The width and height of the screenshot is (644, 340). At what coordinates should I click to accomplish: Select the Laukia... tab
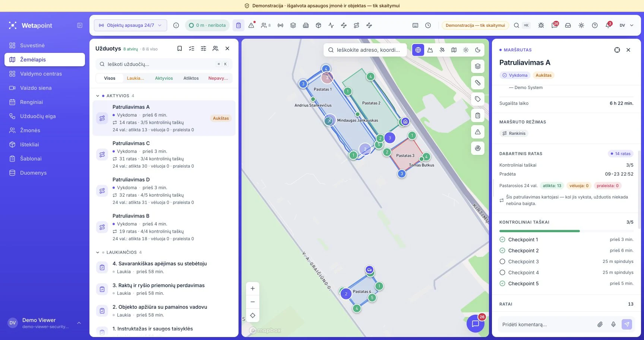(135, 78)
